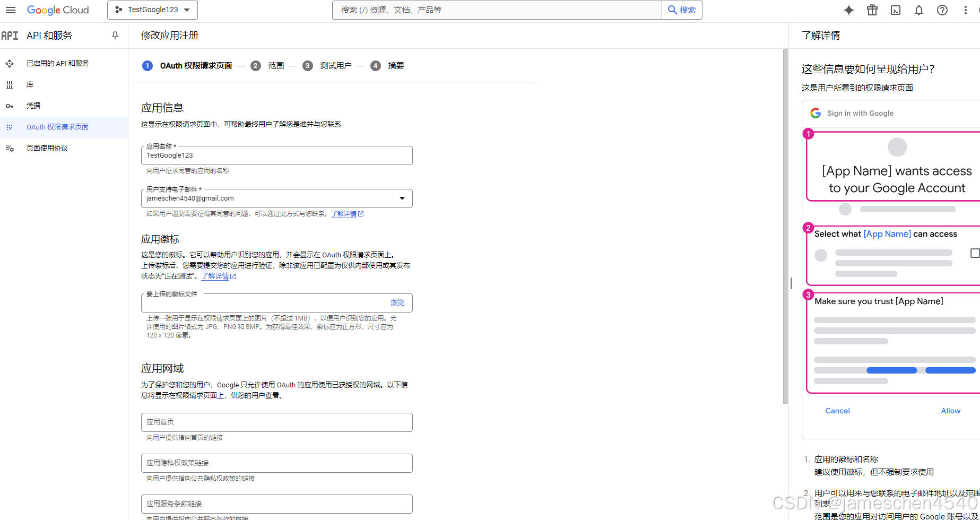Click the 应用信息 section heading

(162, 108)
